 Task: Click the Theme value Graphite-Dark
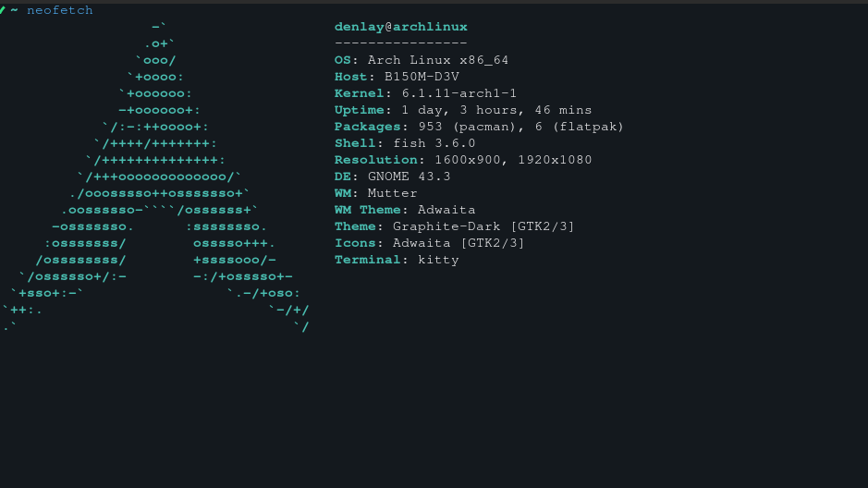click(446, 226)
